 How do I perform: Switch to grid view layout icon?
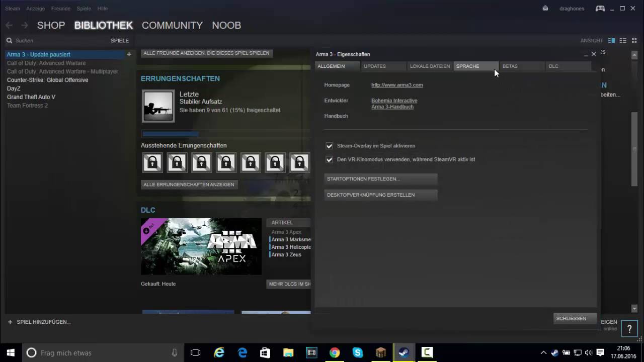pos(633,41)
